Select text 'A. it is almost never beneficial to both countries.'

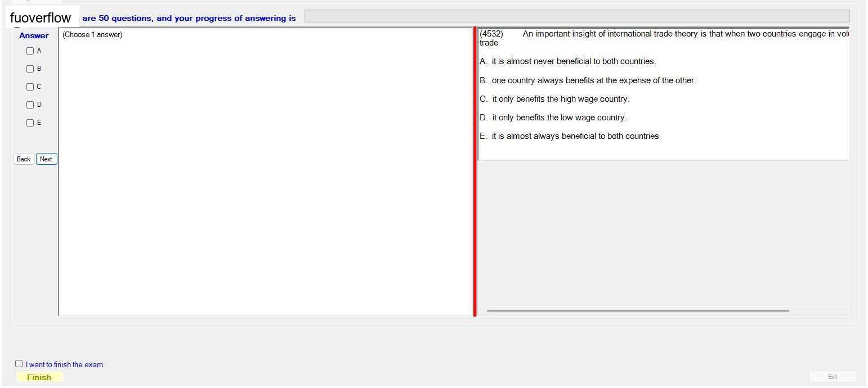(568, 61)
